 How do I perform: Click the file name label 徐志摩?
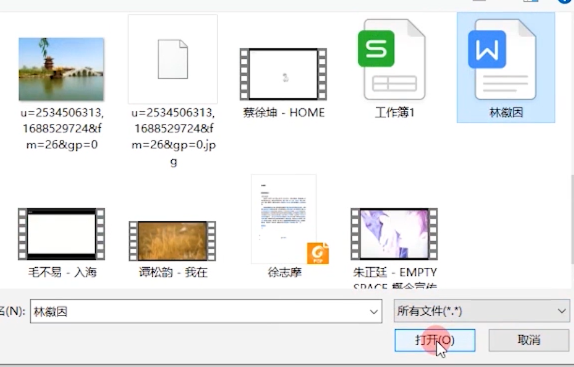[x=284, y=273]
